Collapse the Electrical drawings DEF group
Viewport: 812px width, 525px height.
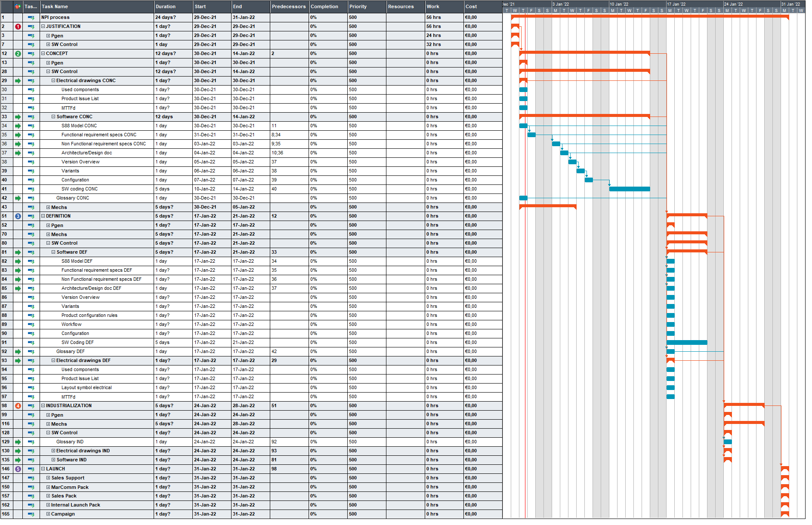53,360
